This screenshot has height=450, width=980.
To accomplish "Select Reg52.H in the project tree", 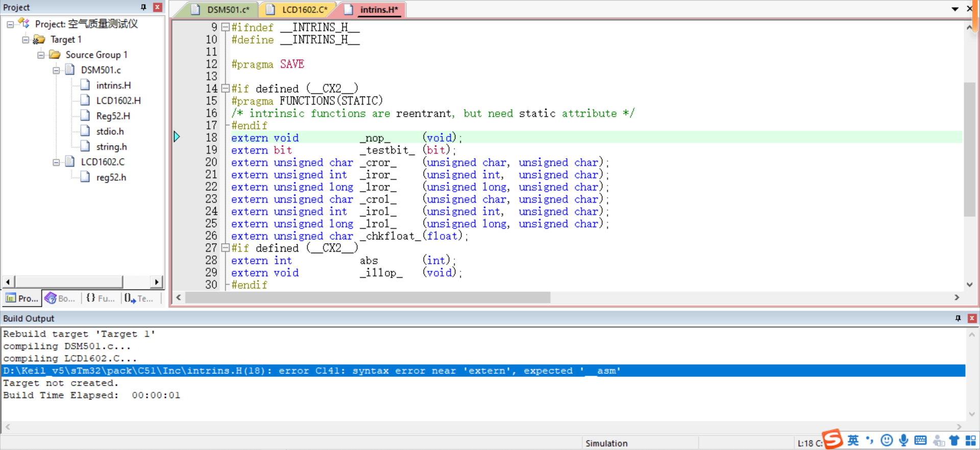I will [113, 116].
